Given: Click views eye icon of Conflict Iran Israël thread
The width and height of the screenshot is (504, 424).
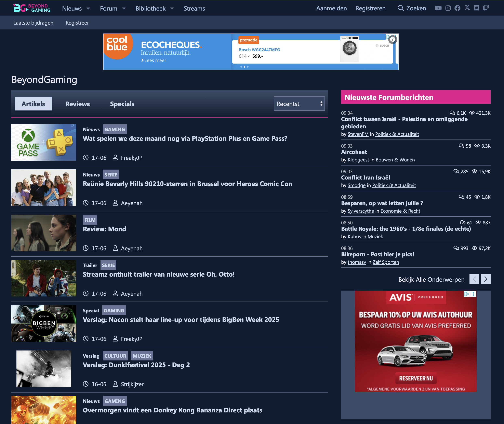Looking at the screenshot, I should 474,171.
